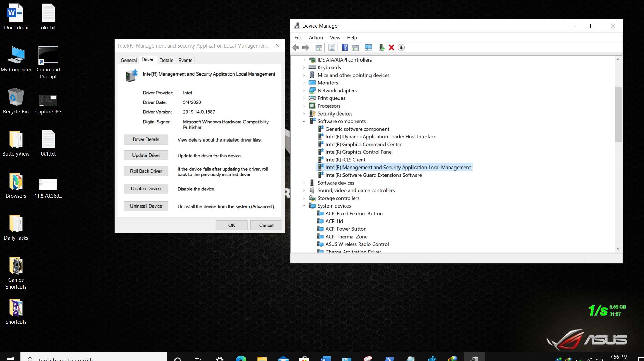Click the Windows Start button
Viewport: 644px width, 361px height.
10,358
